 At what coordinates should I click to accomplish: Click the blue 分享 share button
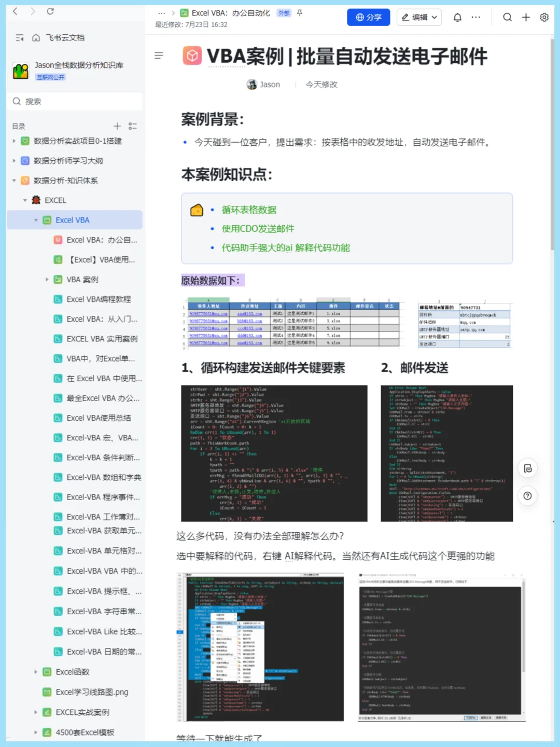point(368,17)
